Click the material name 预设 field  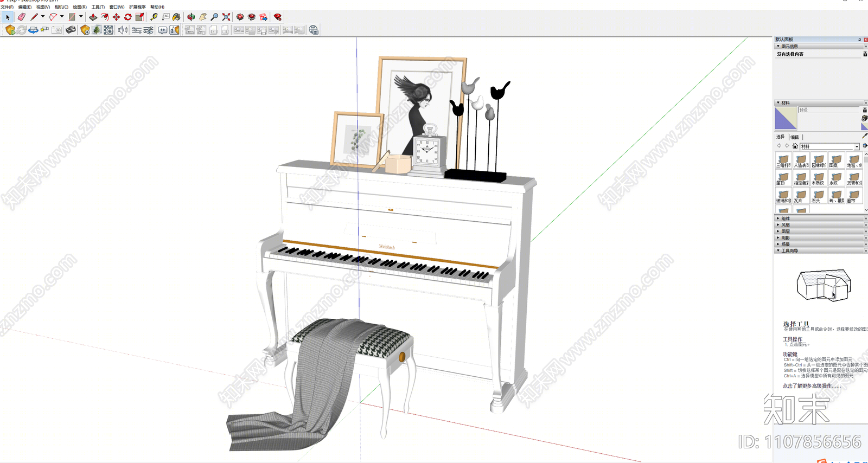click(828, 110)
